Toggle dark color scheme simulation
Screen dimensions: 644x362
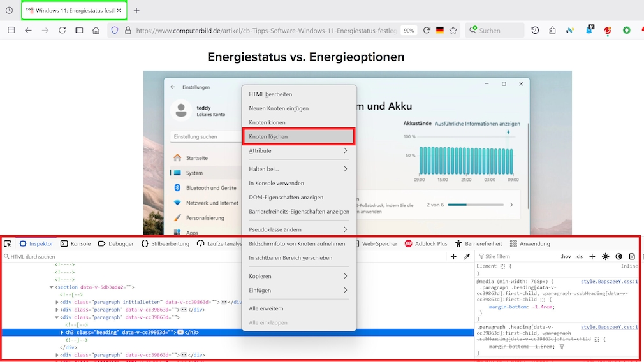pos(618,256)
